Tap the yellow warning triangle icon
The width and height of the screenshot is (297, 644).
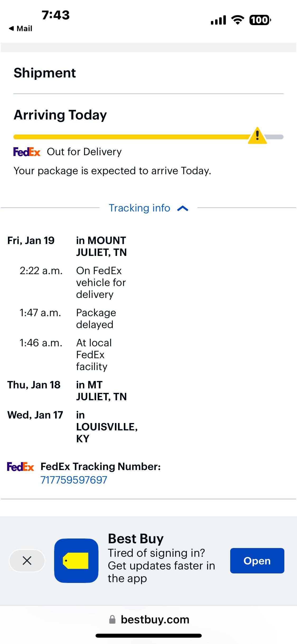257,136
